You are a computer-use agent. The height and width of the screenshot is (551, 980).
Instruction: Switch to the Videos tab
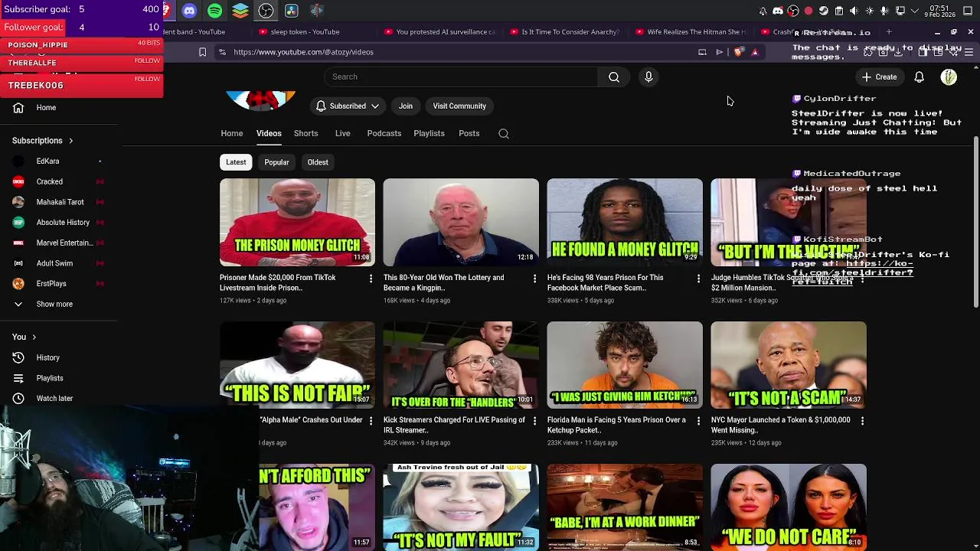(269, 133)
